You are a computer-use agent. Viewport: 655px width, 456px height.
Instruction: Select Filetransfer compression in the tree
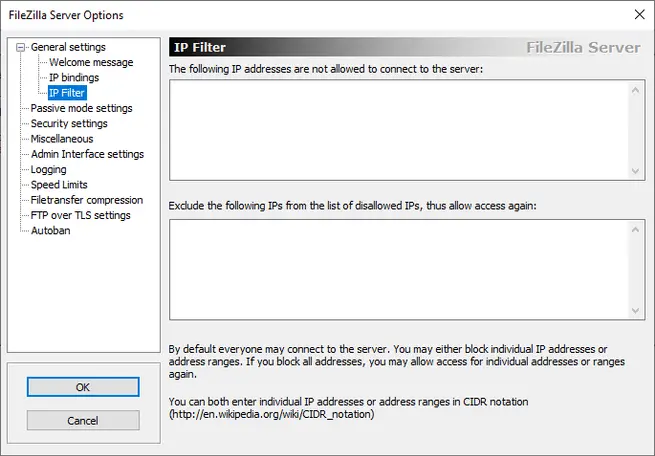point(87,200)
